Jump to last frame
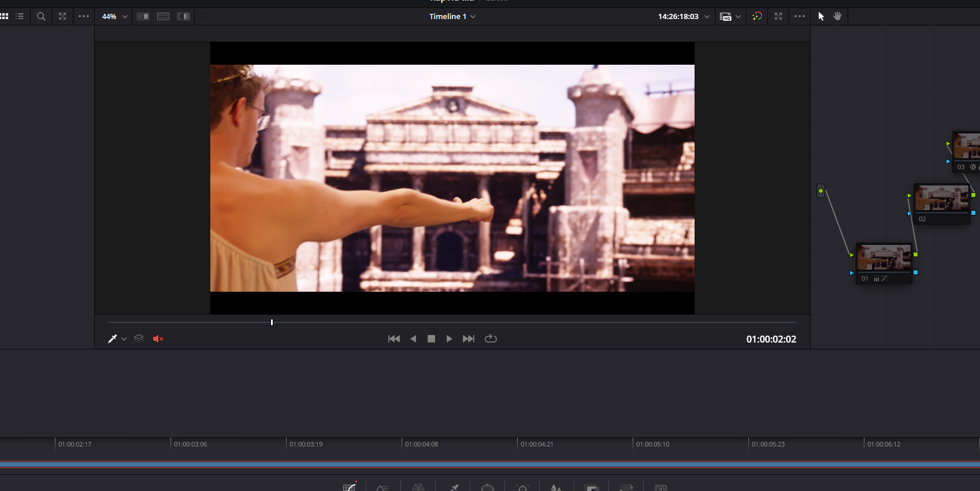 (469, 339)
